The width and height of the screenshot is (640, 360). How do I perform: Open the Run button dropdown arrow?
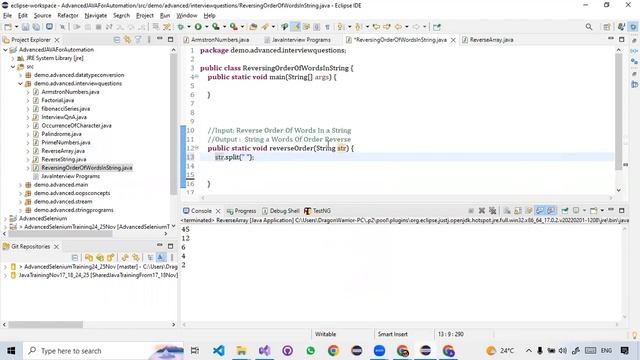point(206,27)
